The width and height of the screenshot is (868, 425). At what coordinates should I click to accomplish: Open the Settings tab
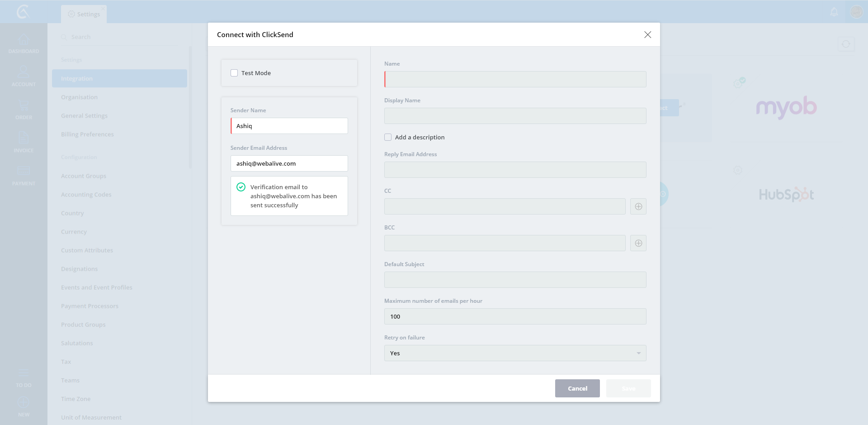point(84,14)
